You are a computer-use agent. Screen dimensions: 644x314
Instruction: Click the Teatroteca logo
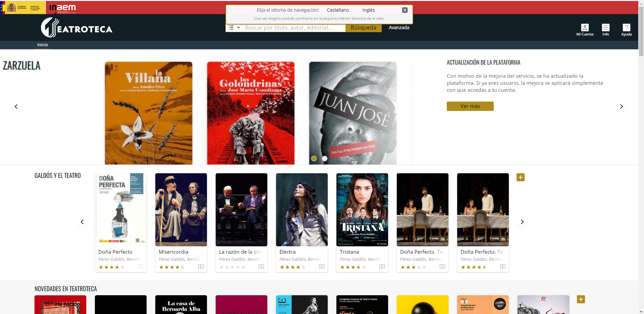(76, 28)
